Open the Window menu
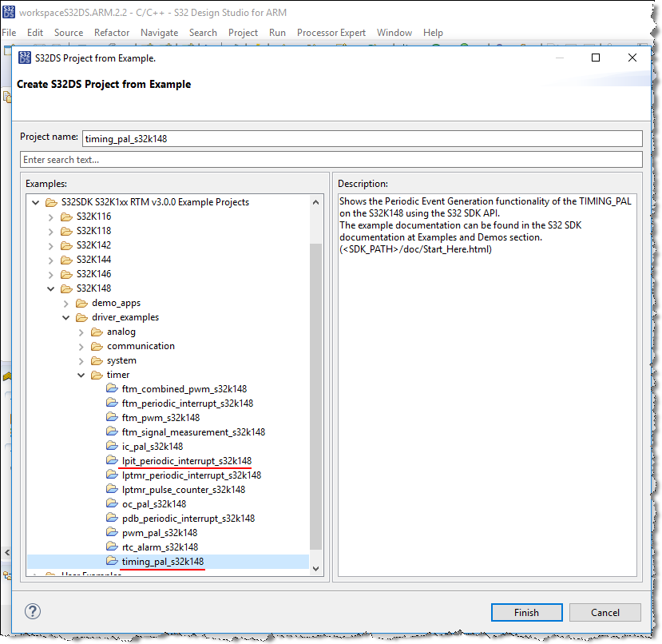 click(394, 33)
